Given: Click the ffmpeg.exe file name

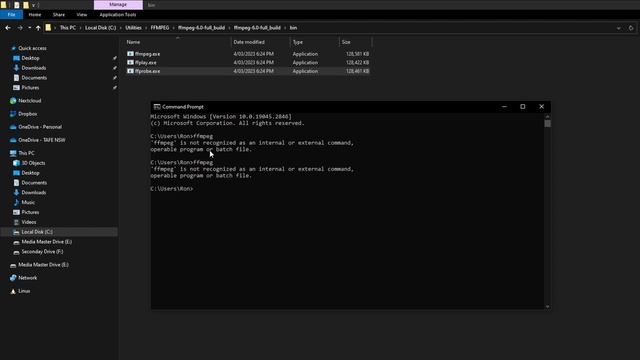Looking at the screenshot, I should click(x=147, y=54).
